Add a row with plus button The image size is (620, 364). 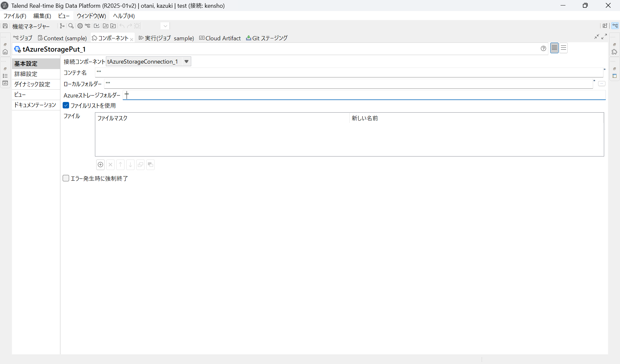(x=100, y=165)
